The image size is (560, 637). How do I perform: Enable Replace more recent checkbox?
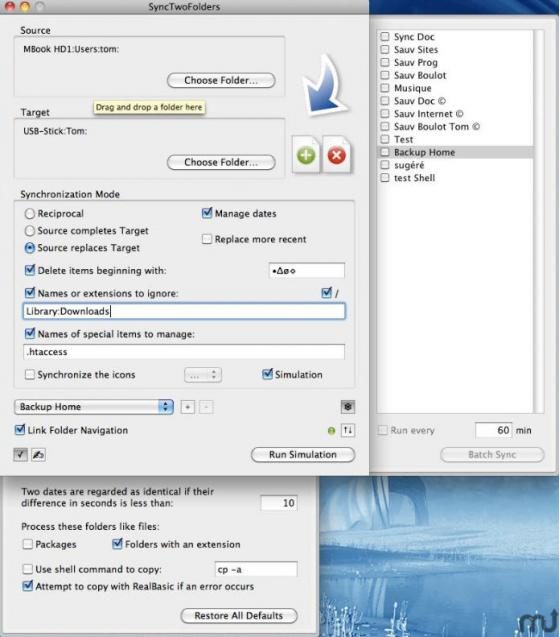coord(207,239)
